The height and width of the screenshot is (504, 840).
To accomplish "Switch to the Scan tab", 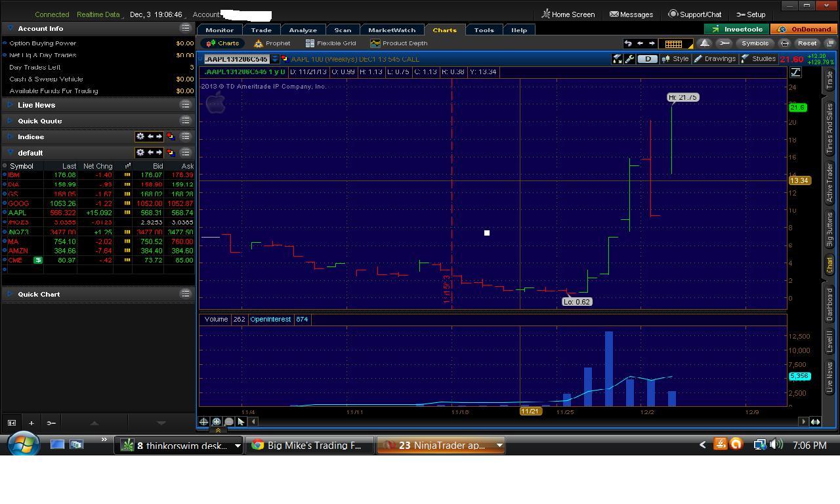I will (343, 30).
